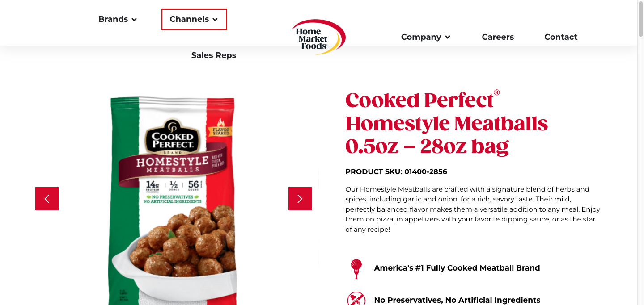
Task: Click the Brands menu label
Action: click(113, 19)
